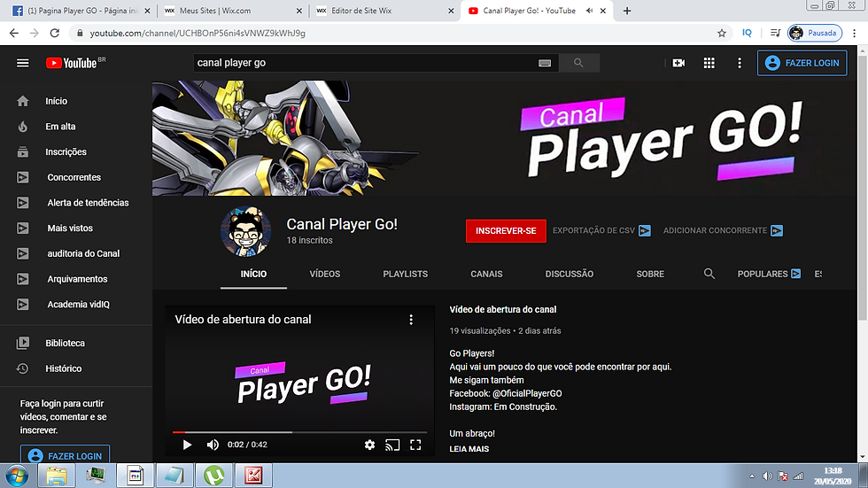Mute the tab via speaker icon

[x=590, y=11]
